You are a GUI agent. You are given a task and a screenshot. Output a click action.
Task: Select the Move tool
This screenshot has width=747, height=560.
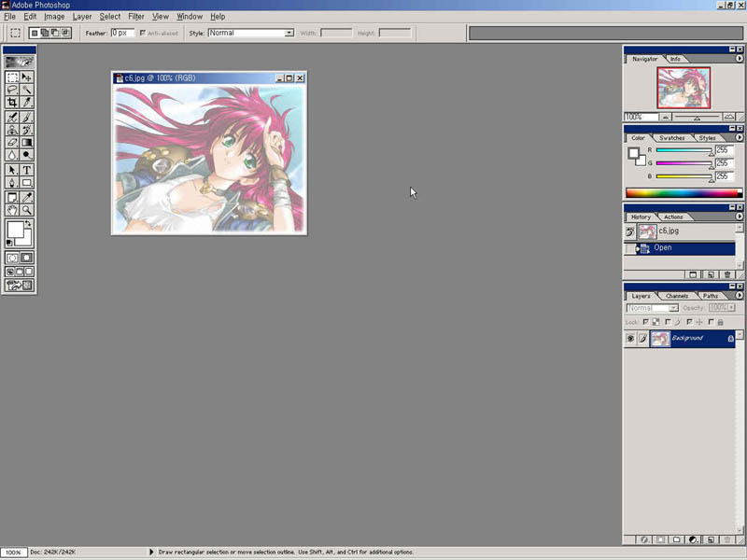[27, 77]
